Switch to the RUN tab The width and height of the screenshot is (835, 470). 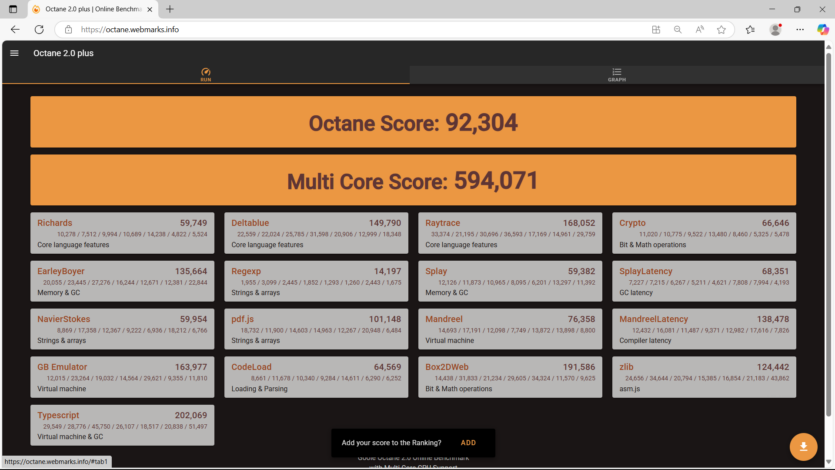point(206,75)
